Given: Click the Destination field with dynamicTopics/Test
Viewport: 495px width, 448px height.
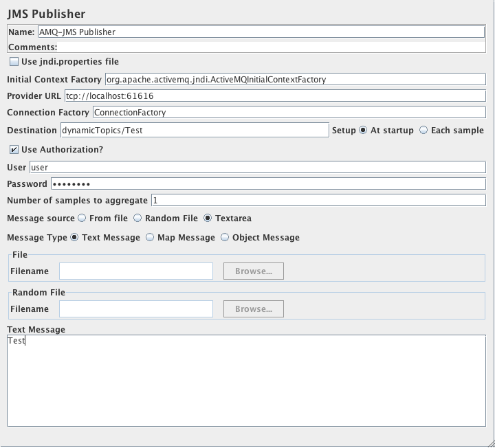Looking at the screenshot, I should click(195, 130).
